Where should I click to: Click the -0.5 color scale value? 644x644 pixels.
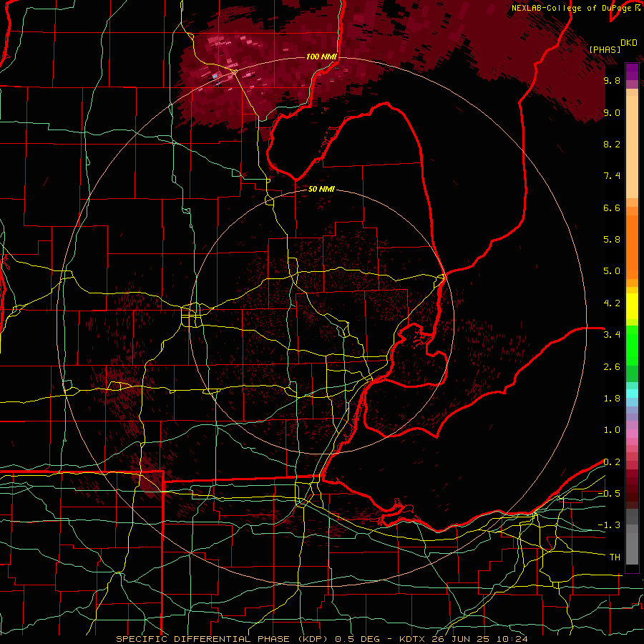coord(609,494)
